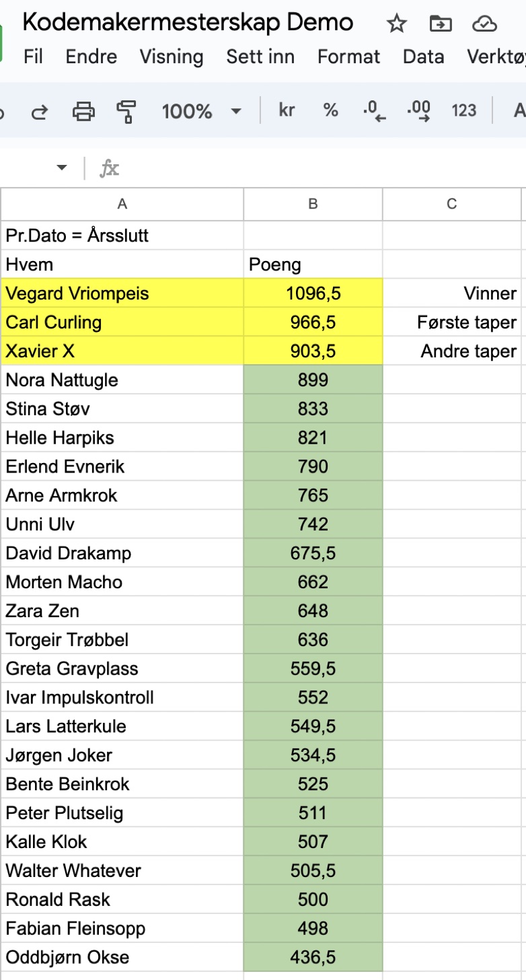Open the Data menu
The height and width of the screenshot is (980, 526).
coord(423,57)
